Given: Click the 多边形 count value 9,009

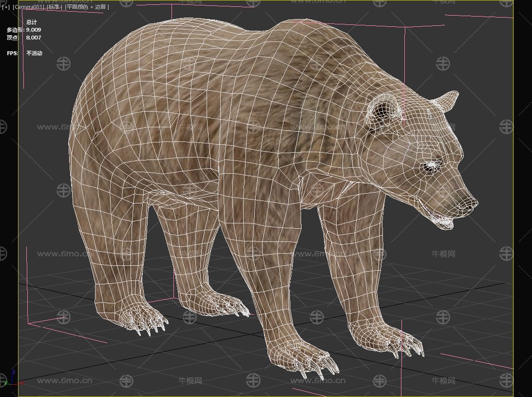Looking at the screenshot, I should [x=34, y=30].
